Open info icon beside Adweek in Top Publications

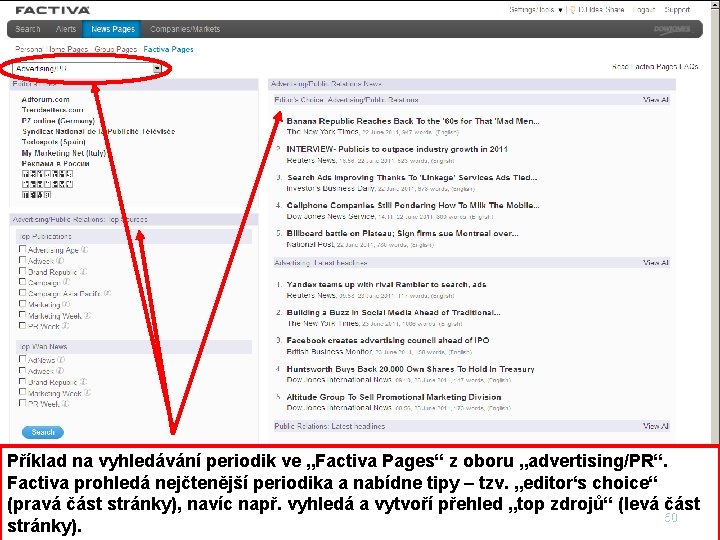click(60, 261)
